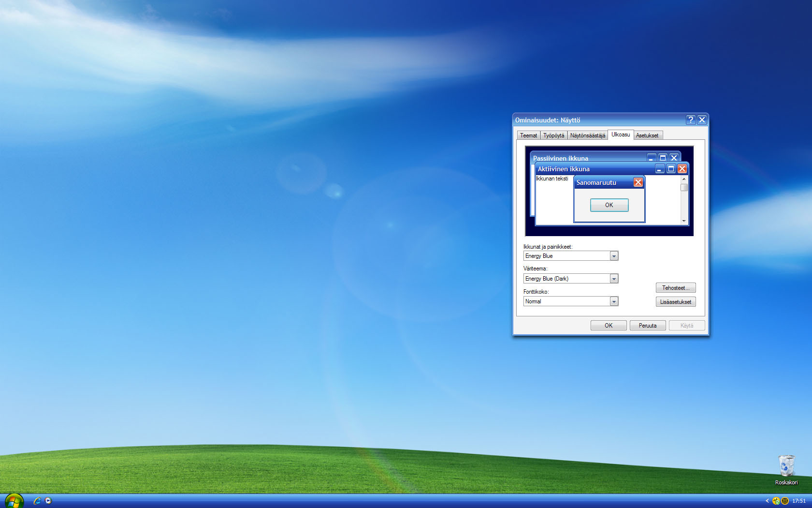Click the Sanomaruutu preview title
Image resolution: width=812 pixels, height=508 pixels.
596,182
